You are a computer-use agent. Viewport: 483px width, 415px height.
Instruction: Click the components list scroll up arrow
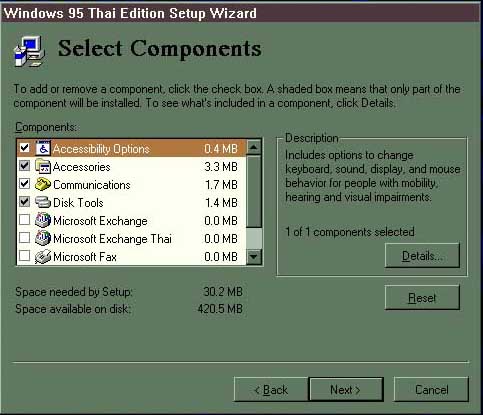click(254, 147)
